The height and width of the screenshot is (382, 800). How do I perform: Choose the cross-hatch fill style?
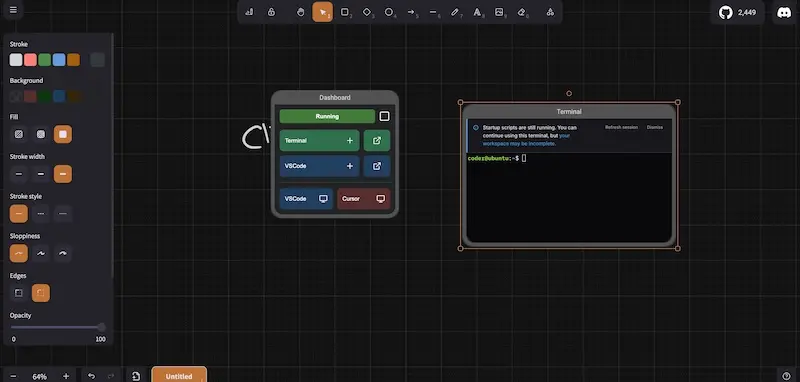[41, 134]
